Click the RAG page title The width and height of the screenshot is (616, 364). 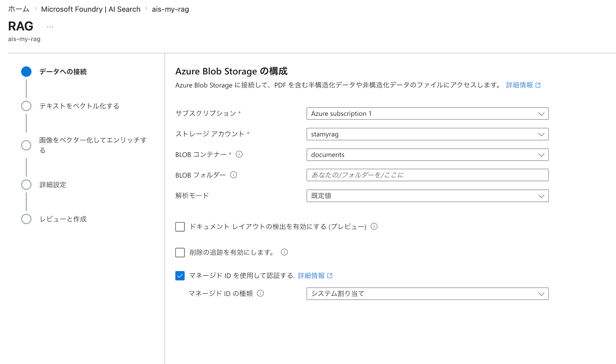coord(21,26)
